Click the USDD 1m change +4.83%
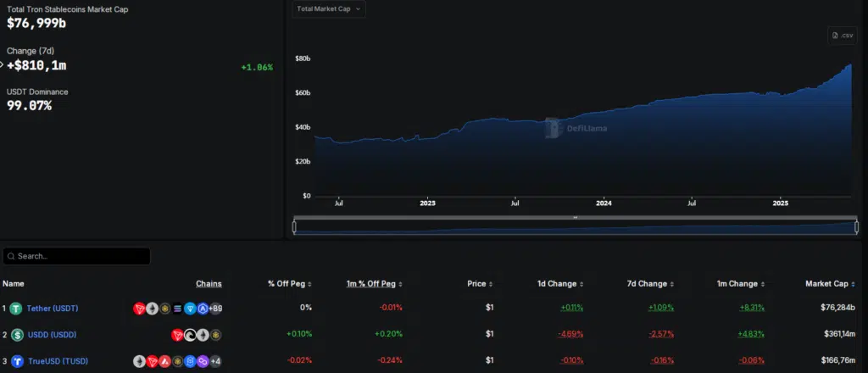This screenshot has height=373, width=868. coord(752,334)
